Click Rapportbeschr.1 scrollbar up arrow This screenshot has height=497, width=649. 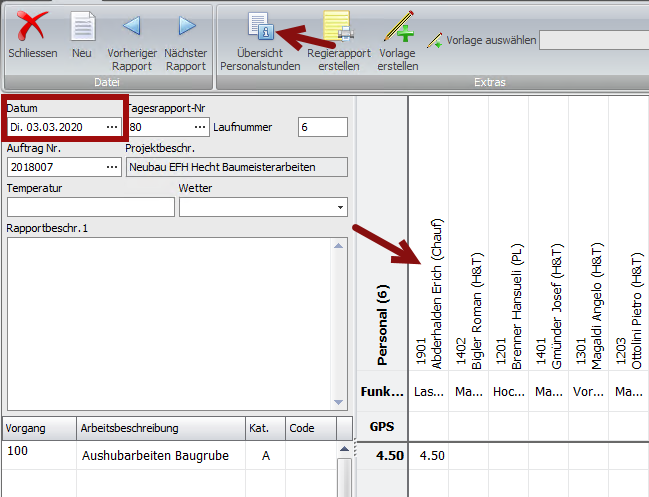339,246
